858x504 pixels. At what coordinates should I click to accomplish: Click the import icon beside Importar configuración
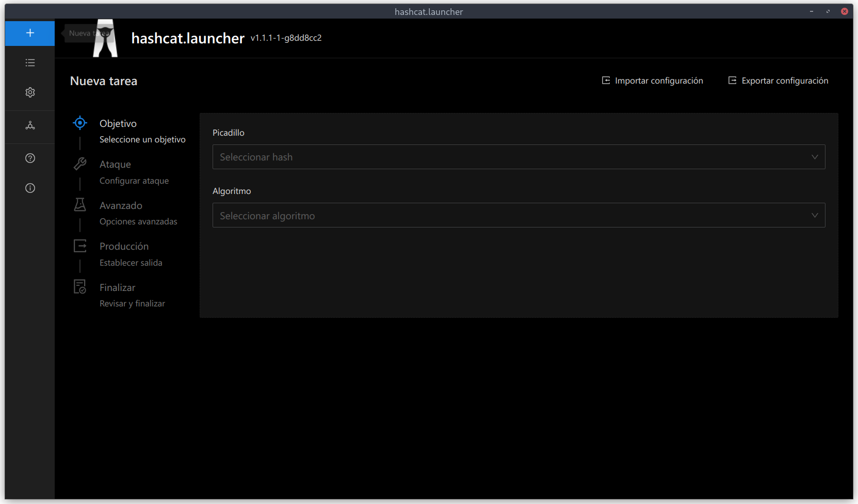click(606, 80)
